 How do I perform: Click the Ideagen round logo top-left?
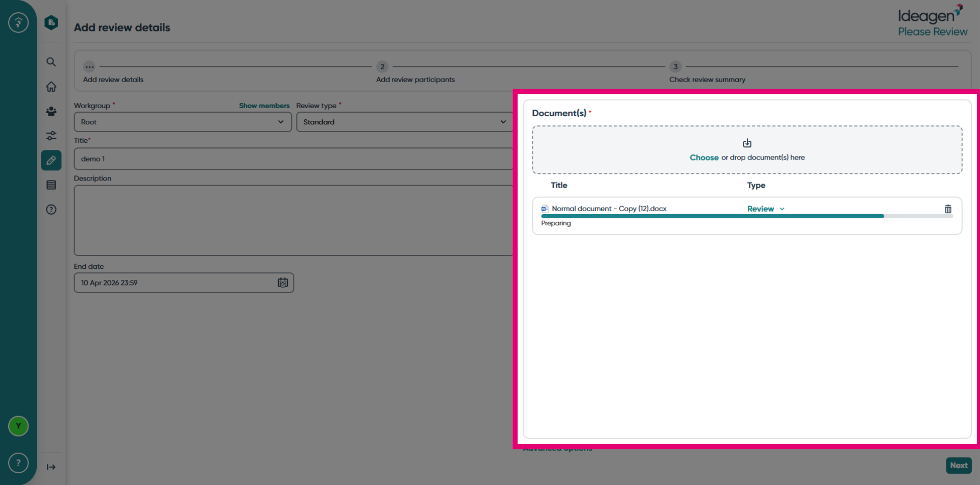[x=18, y=22]
